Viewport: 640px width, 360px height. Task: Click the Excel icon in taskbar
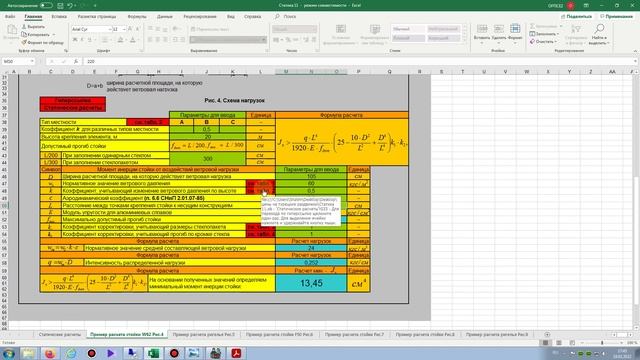153,353
